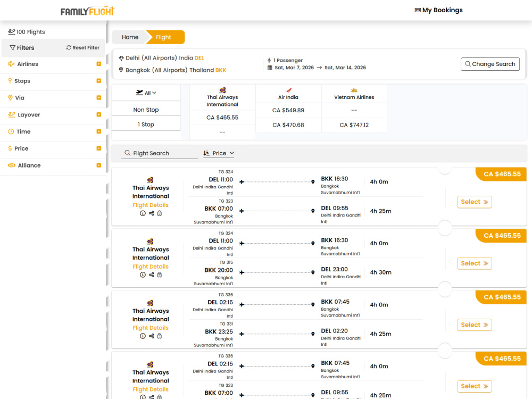Click the Thai Airways logo on TG 336 / TG 331 card

pos(150,303)
